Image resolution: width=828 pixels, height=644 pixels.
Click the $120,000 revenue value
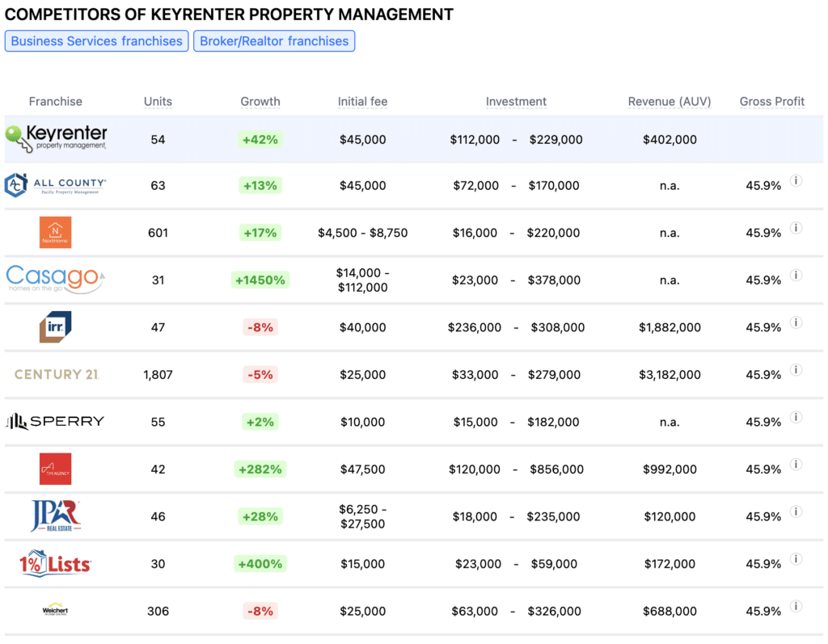click(670, 516)
